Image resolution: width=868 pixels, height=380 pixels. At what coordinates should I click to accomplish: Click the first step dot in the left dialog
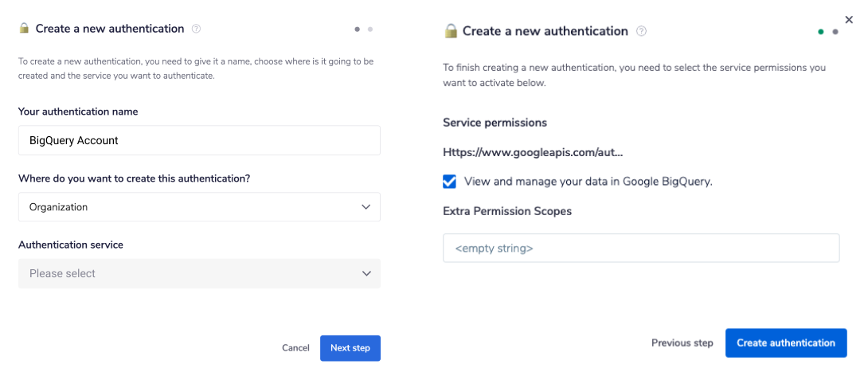click(x=358, y=29)
